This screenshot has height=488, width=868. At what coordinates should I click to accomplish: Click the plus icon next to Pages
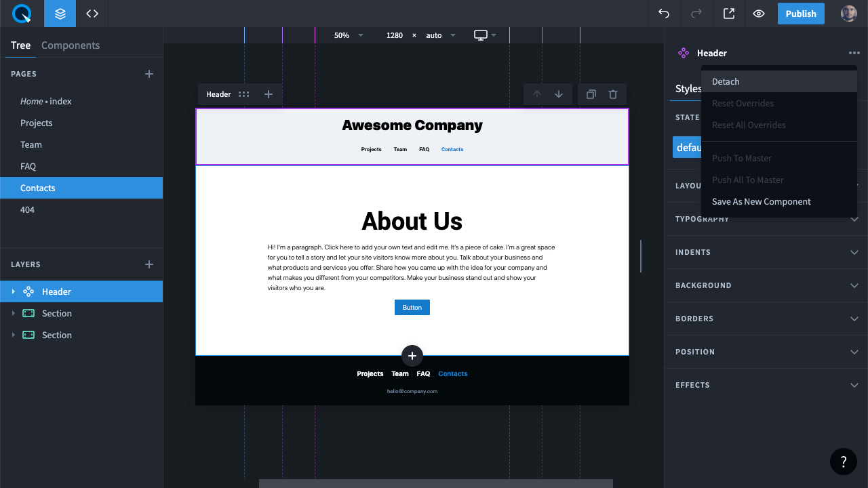[149, 74]
